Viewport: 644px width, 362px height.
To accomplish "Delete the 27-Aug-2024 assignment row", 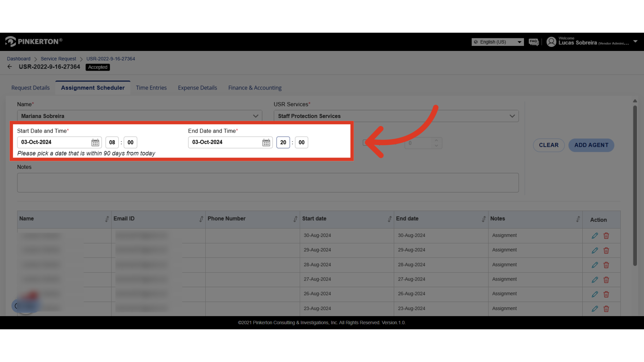I will (x=606, y=280).
